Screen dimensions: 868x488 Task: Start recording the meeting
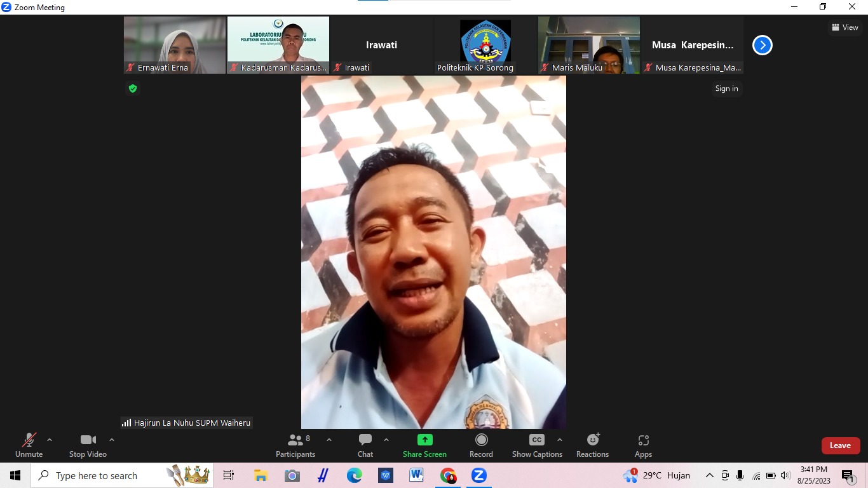(x=481, y=445)
